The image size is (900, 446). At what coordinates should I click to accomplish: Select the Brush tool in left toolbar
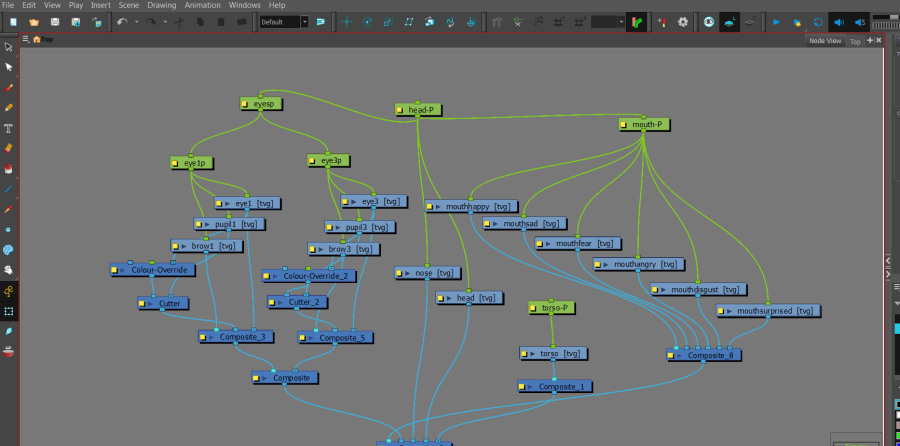click(9, 88)
